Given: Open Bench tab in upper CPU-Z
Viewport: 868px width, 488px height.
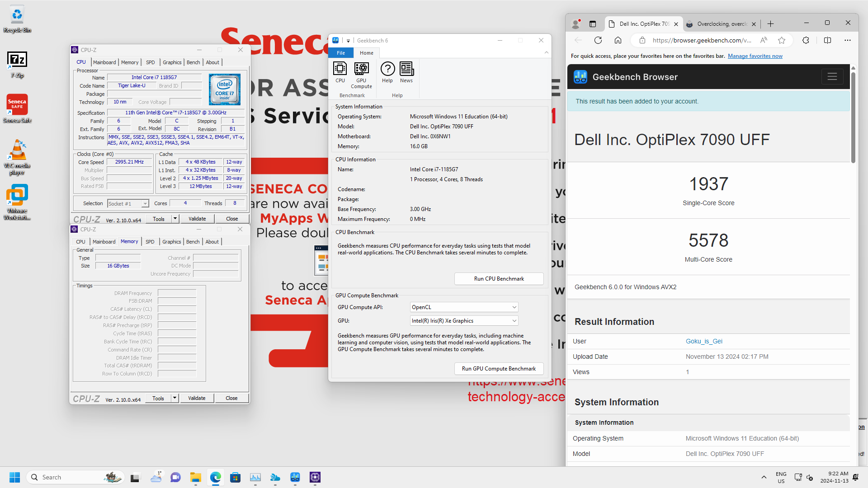Looking at the screenshot, I should pyautogui.click(x=193, y=62).
